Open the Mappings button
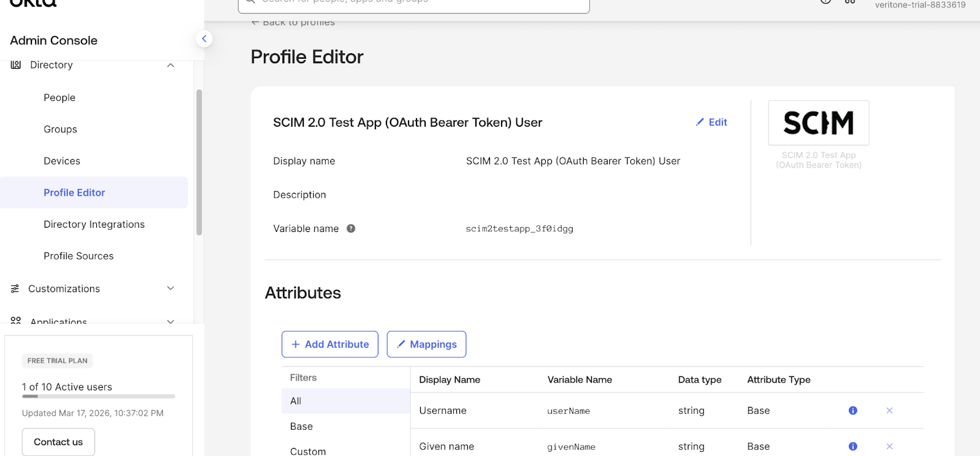 pos(426,345)
